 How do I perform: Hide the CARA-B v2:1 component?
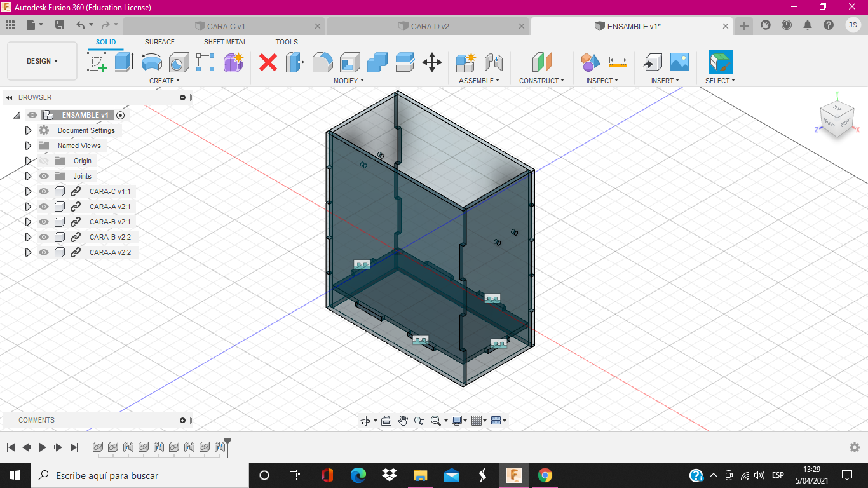coord(44,222)
